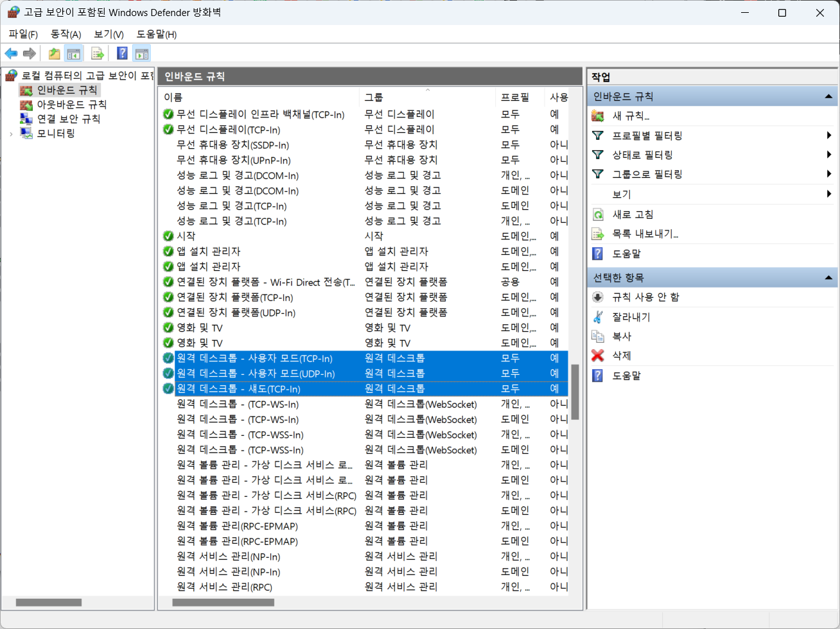The height and width of the screenshot is (629, 840).
Task: Sort by the 사용 column header
Action: coord(557,97)
